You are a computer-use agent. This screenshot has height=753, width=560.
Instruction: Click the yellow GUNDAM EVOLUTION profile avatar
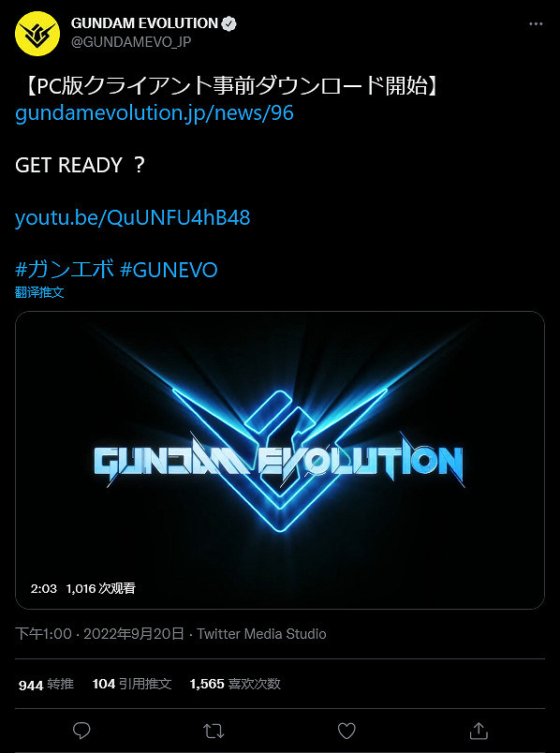[x=37, y=34]
